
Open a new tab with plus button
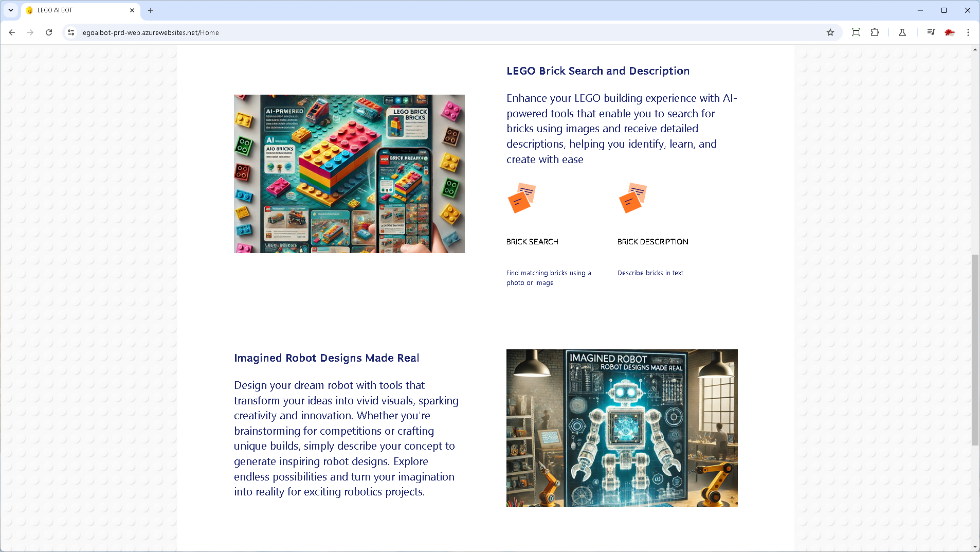coord(151,10)
